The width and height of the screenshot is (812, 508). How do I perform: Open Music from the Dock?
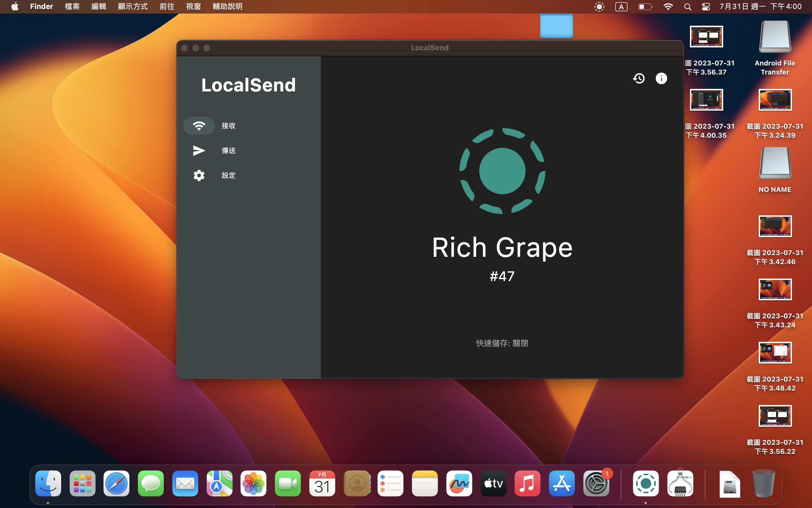pyautogui.click(x=528, y=483)
